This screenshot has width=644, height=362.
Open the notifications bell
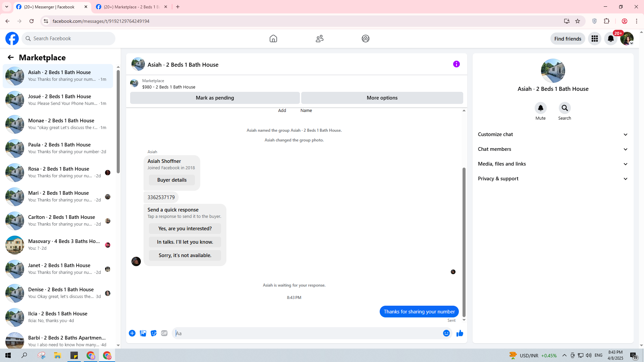tap(610, 39)
